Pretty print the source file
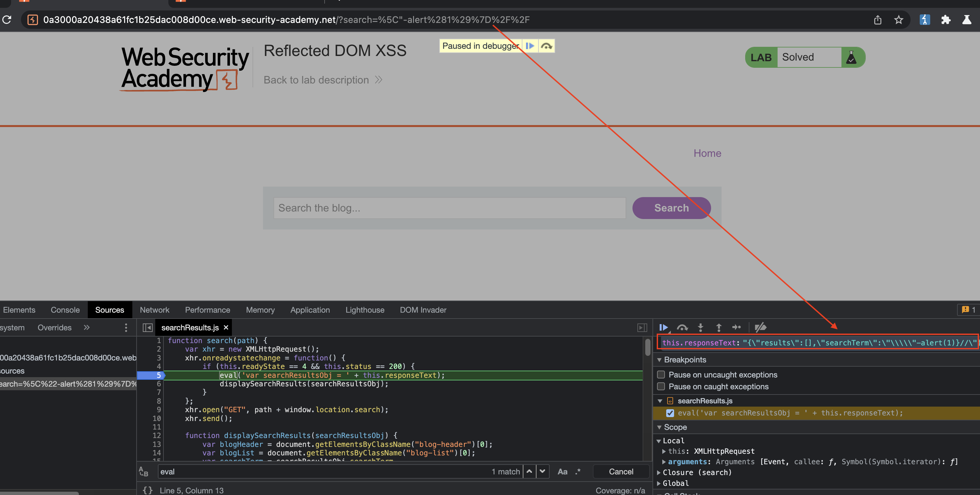 (148, 490)
